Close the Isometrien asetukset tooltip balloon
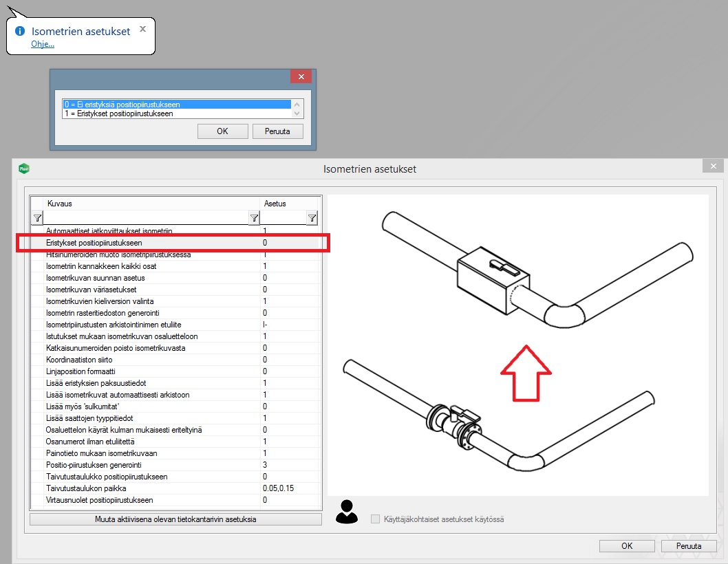 point(142,29)
